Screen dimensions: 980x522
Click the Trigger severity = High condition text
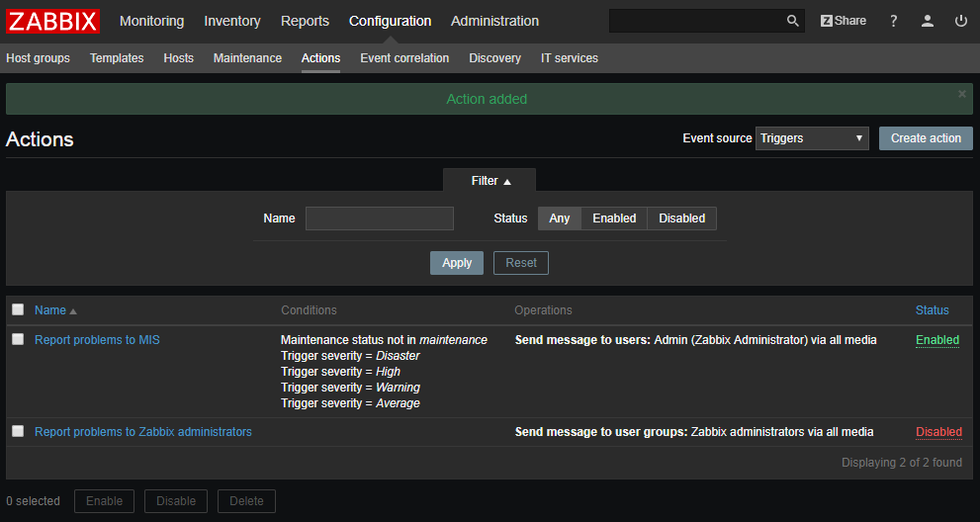340,372
